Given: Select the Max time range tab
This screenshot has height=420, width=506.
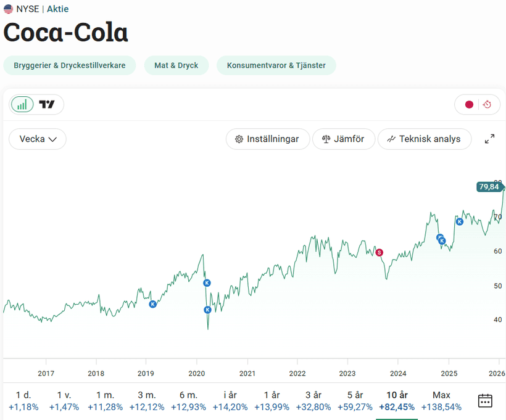Looking at the screenshot, I should click(441, 400).
